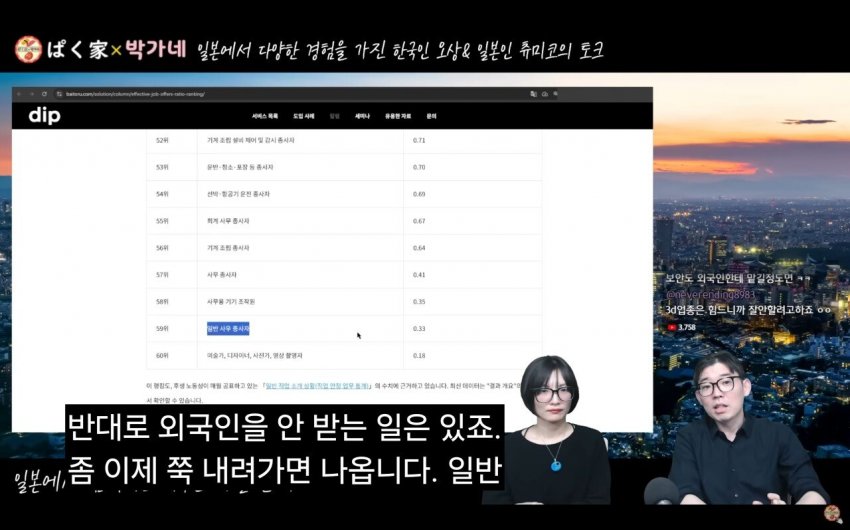
Task: Open the 서비스 목록 menu item
Action: pyautogui.click(x=265, y=116)
